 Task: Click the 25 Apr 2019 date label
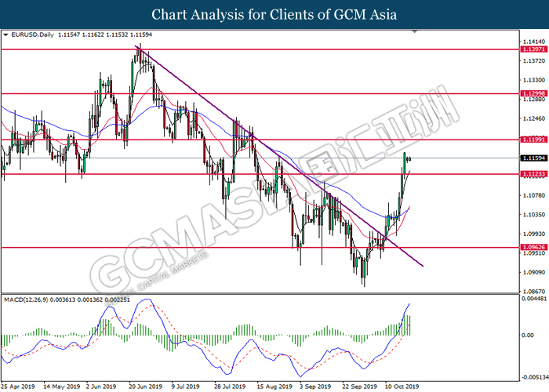click(18, 387)
